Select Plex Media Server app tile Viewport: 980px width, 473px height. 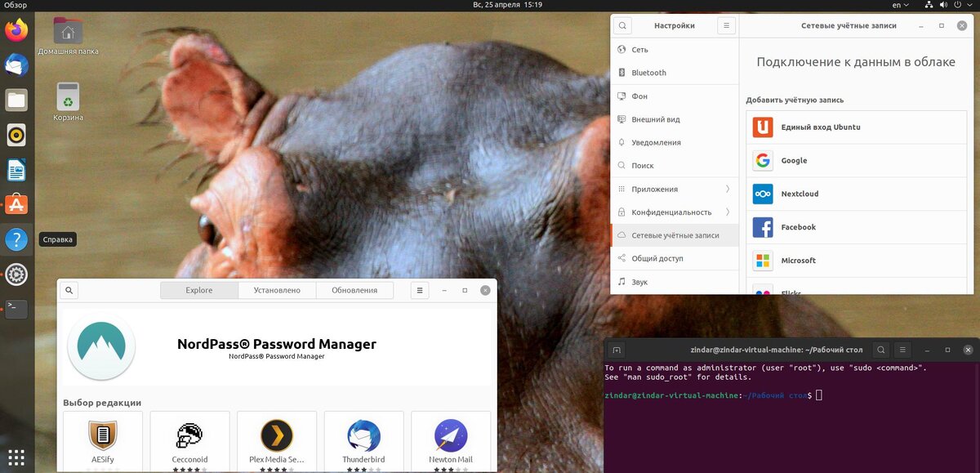click(x=277, y=441)
